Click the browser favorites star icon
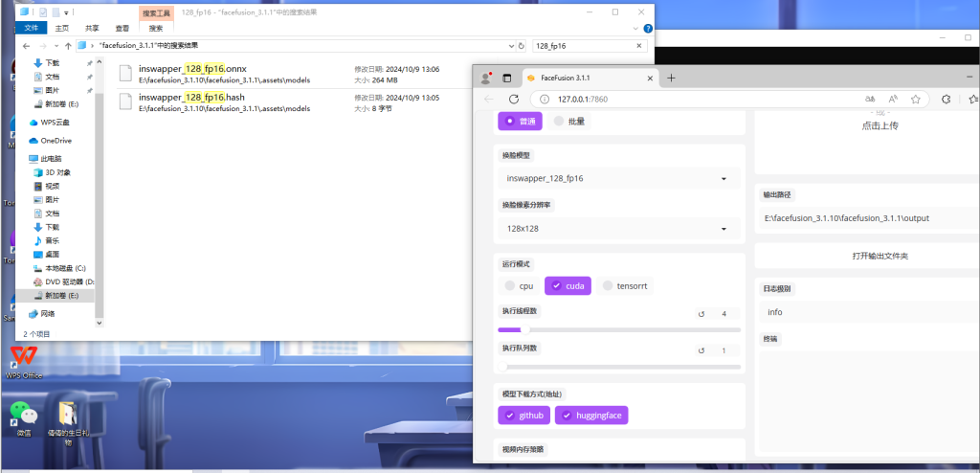This screenshot has height=473, width=980. pos(916,99)
